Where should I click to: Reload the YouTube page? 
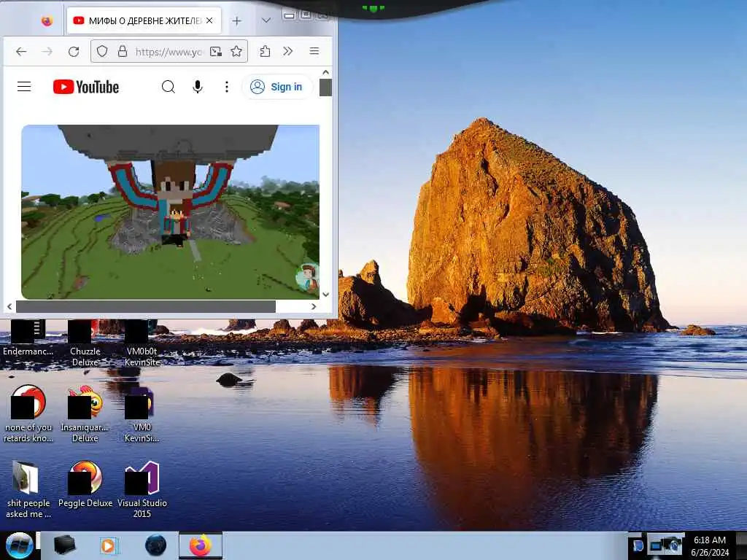74,52
